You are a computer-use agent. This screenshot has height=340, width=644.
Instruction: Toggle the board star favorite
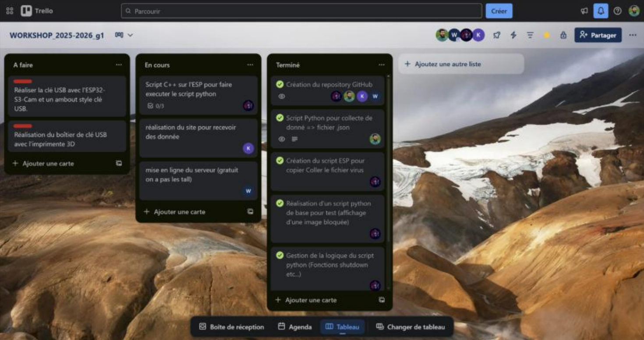pos(547,35)
